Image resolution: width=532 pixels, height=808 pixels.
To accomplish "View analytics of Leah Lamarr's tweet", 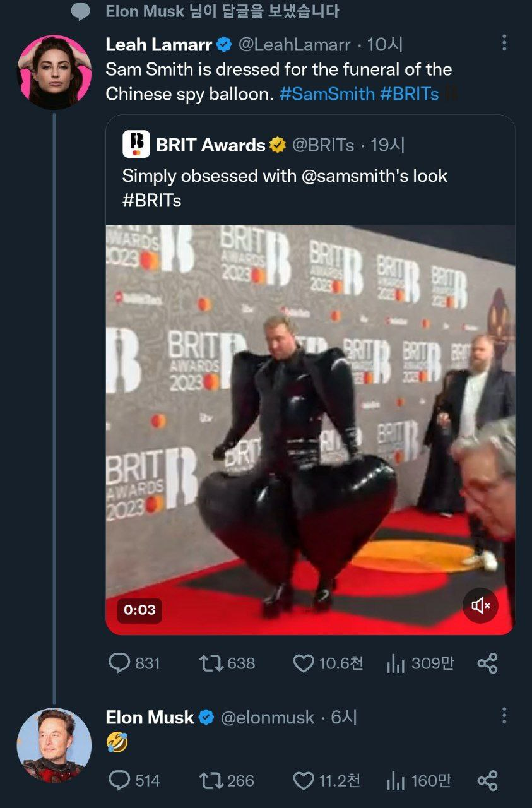I will (x=395, y=663).
